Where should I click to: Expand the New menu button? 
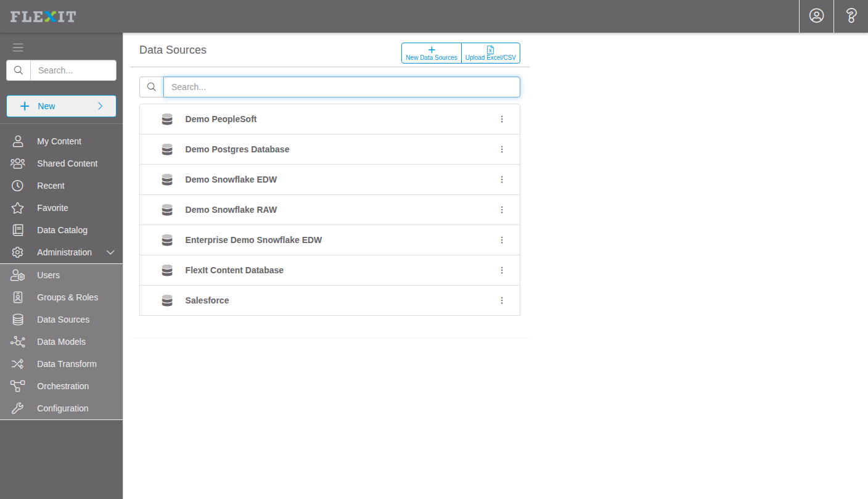coord(61,106)
